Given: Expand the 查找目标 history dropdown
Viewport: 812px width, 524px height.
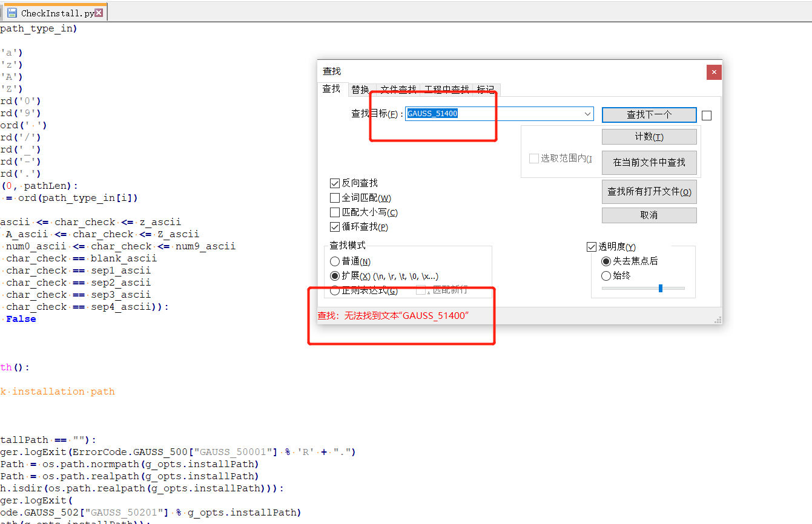Looking at the screenshot, I should (x=587, y=114).
